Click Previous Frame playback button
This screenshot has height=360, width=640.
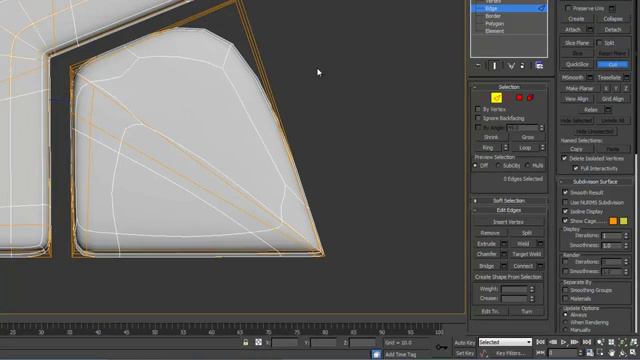pos(553,342)
